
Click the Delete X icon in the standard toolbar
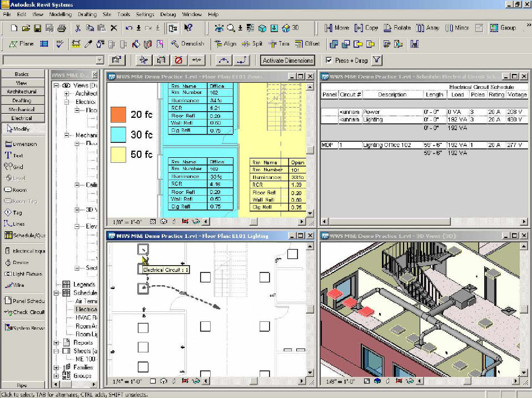113,28
